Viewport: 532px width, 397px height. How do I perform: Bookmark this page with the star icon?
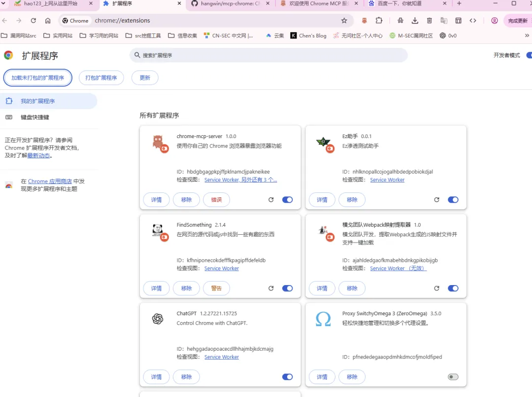tap(344, 21)
